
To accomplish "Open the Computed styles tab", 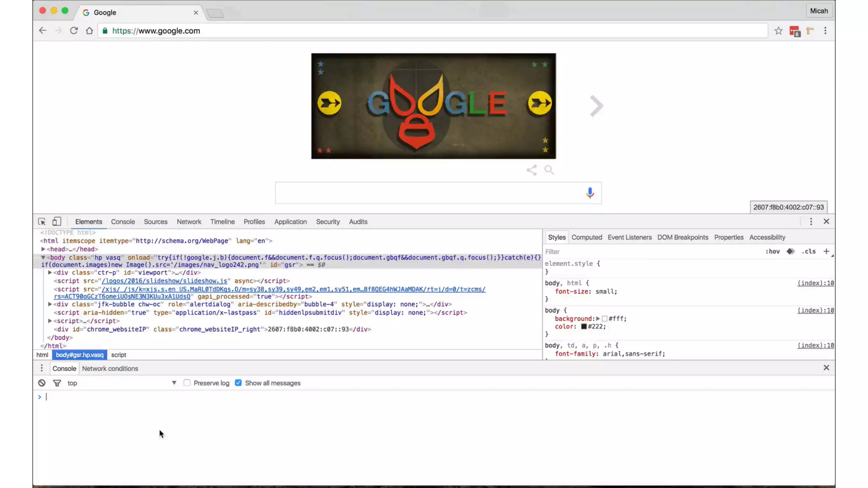I will tap(586, 237).
